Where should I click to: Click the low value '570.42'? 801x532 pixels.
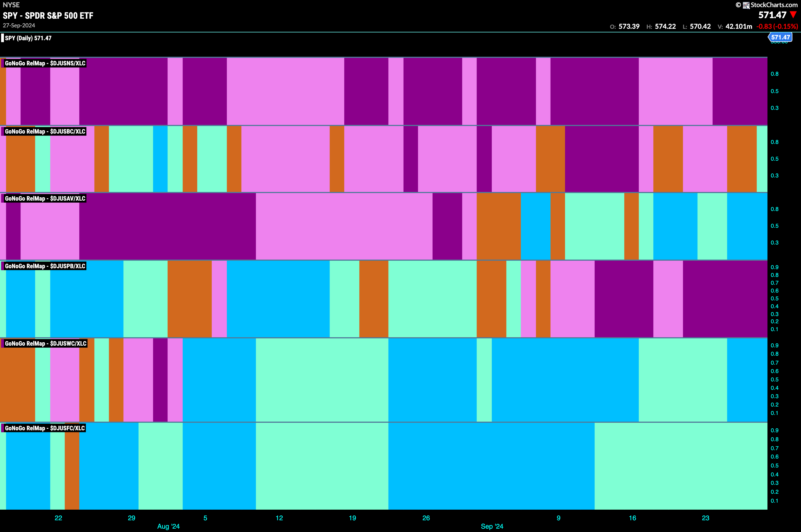(x=700, y=27)
